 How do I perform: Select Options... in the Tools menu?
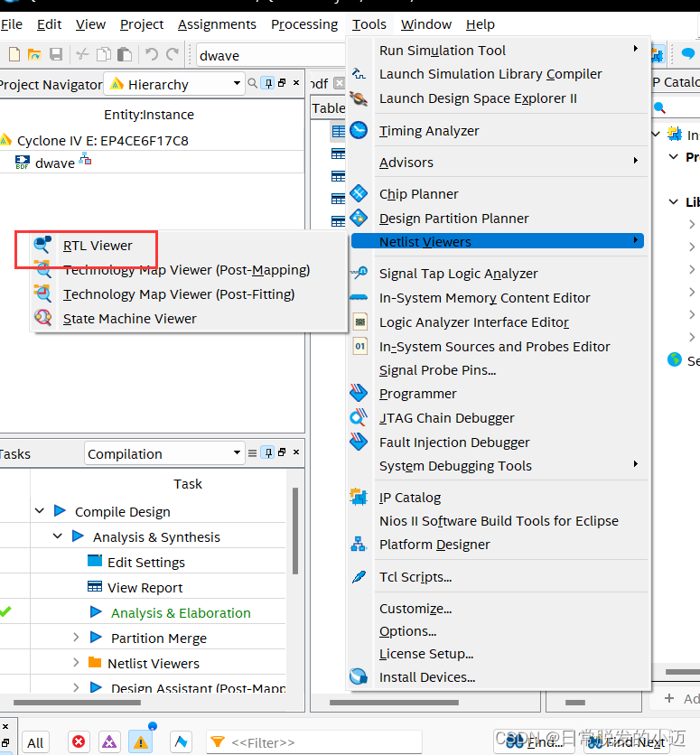pos(407,630)
